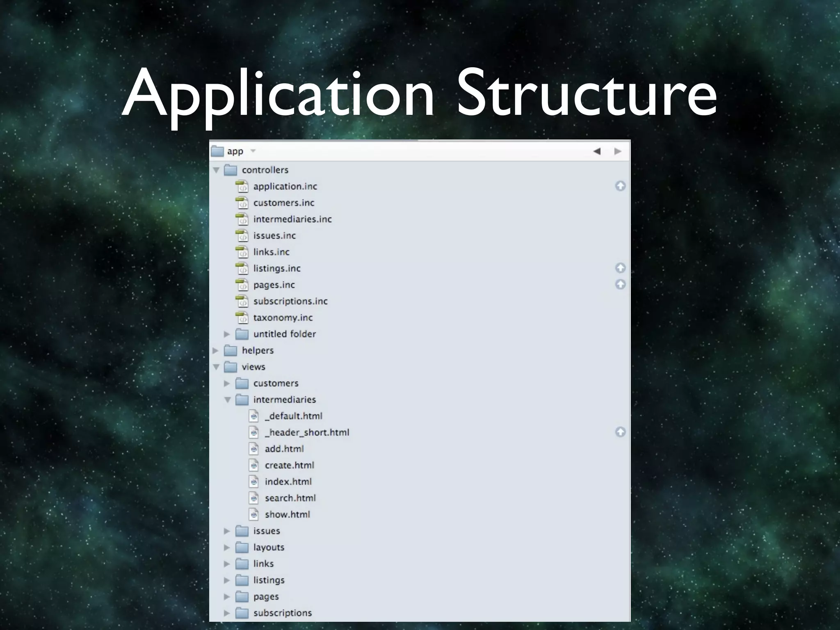This screenshot has height=630, width=840.
Task: Select the '_default.html' file name
Action: tap(294, 416)
